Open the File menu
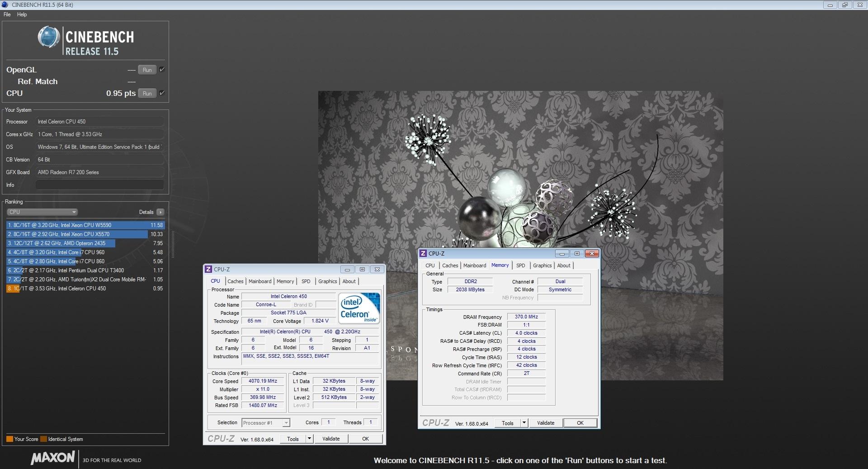Viewport: 868px width, 469px height. pyautogui.click(x=7, y=14)
